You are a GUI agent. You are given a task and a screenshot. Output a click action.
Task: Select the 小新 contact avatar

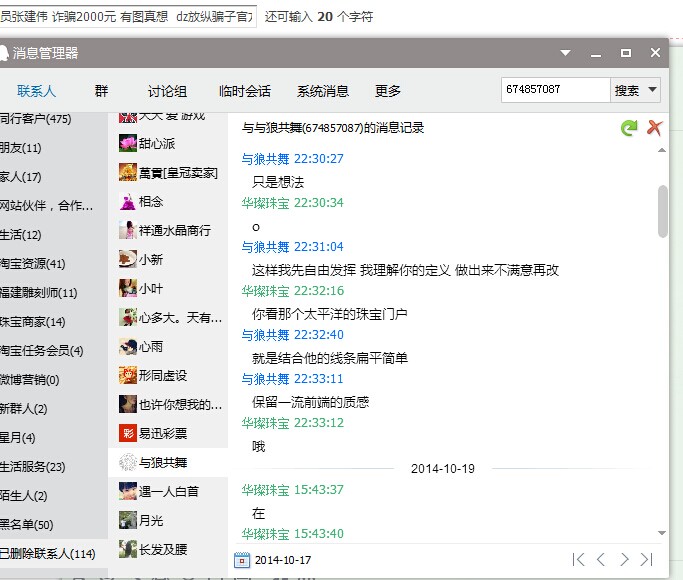point(128,260)
